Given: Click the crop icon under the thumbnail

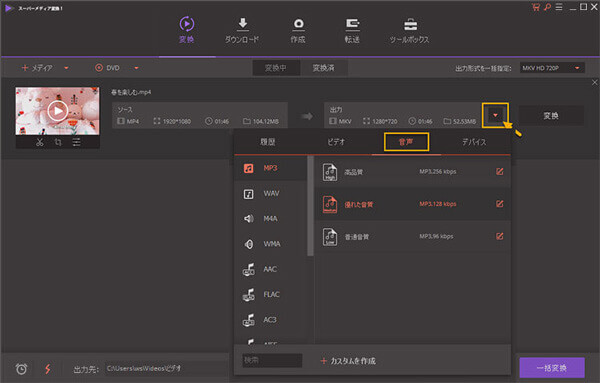Looking at the screenshot, I should click(x=58, y=142).
